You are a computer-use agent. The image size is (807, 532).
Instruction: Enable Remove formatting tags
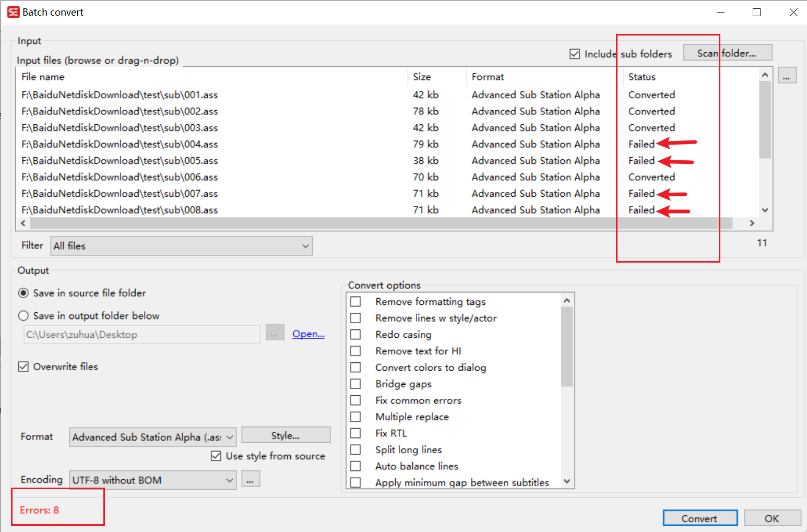point(356,301)
